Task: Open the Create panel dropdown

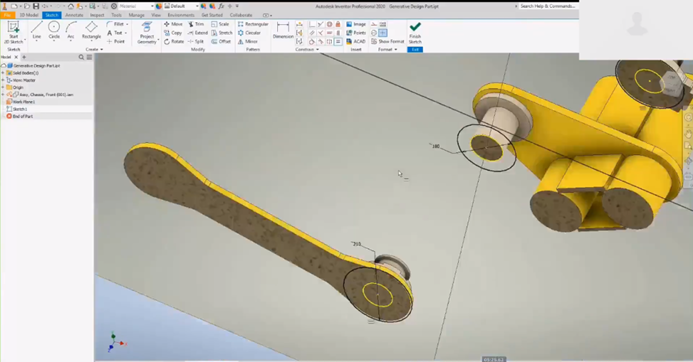Action: (94, 50)
